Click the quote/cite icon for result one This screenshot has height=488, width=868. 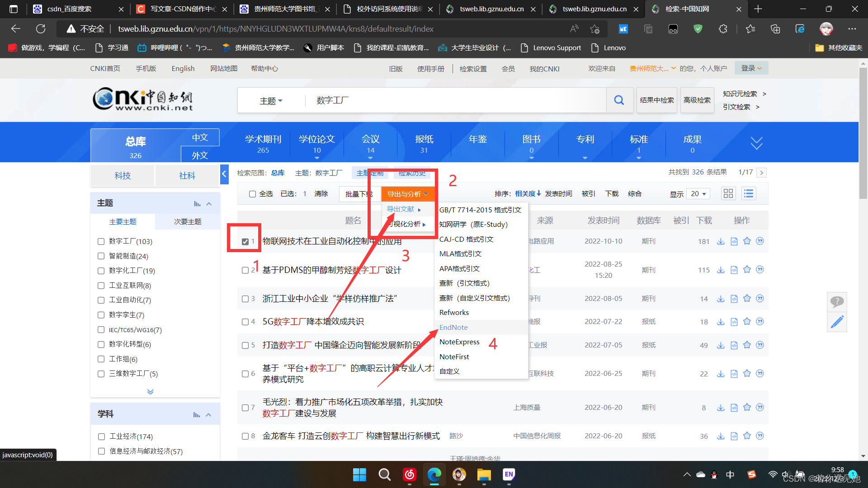pos(760,241)
